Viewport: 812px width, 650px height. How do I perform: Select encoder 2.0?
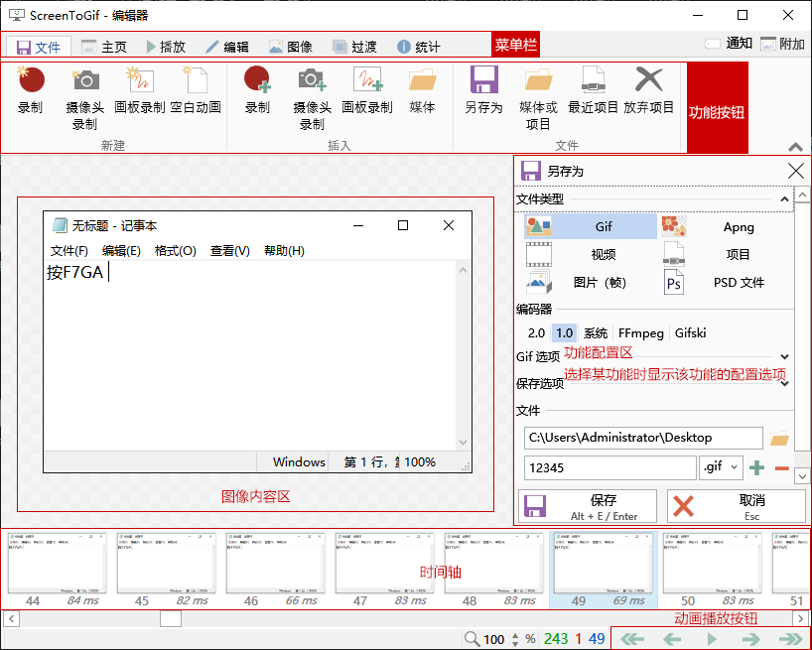(536, 332)
